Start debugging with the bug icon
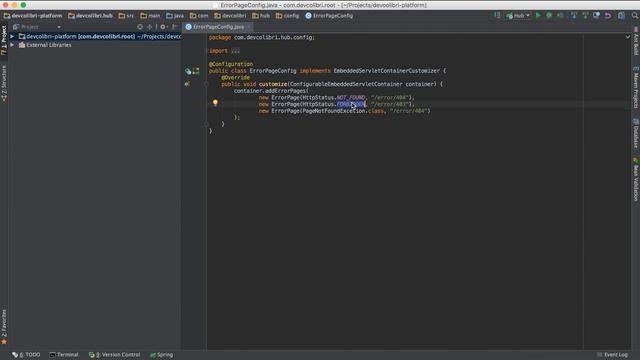The image size is (640, 360). pyautogui.click(x=549, y=16)
